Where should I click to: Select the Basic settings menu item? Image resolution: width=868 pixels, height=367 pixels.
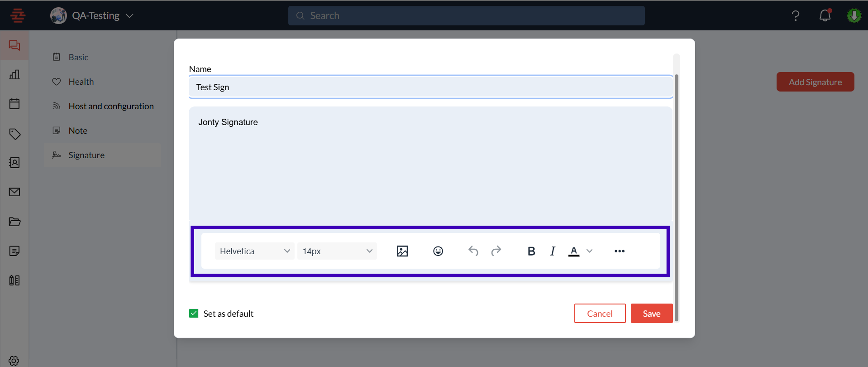click(103, 57)
